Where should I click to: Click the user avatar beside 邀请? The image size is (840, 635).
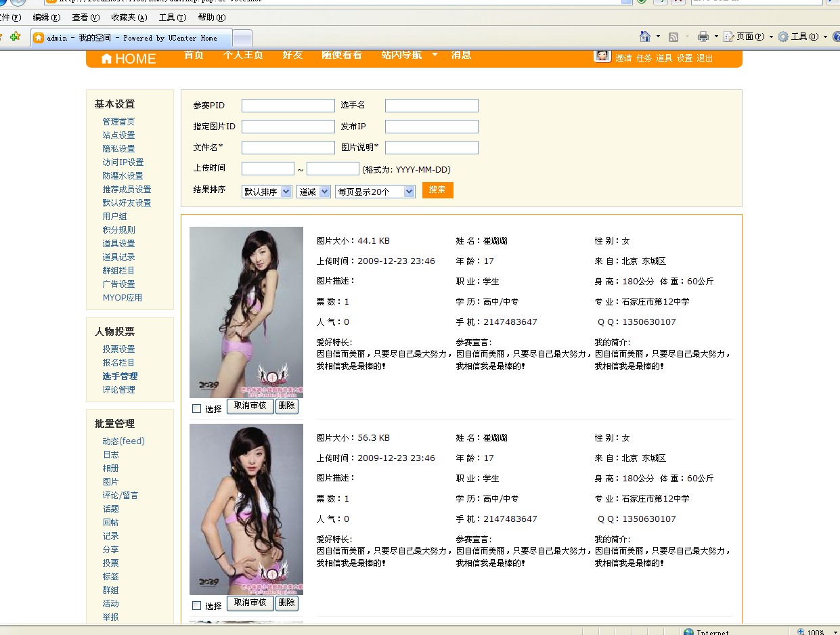click(x=602, y=56)
